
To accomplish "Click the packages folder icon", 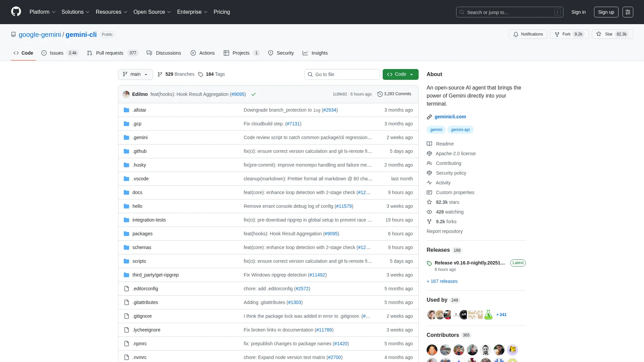I will pos(126,234).
